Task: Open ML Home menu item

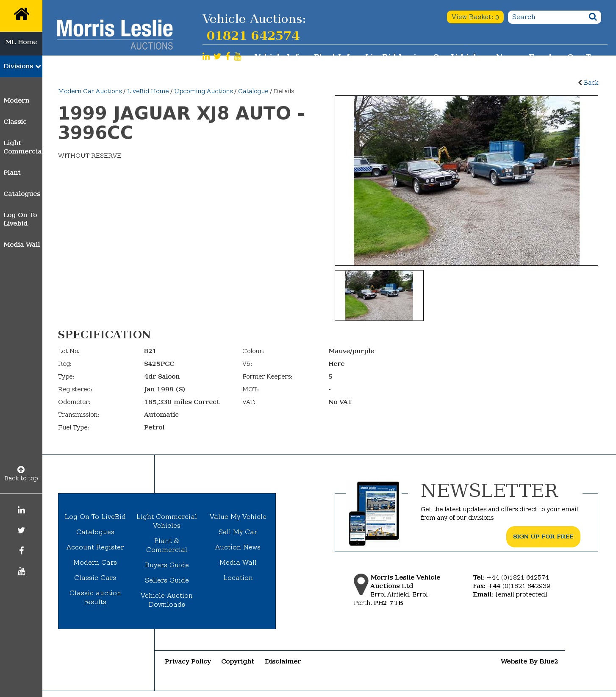Action: click(x=21, y=42)
